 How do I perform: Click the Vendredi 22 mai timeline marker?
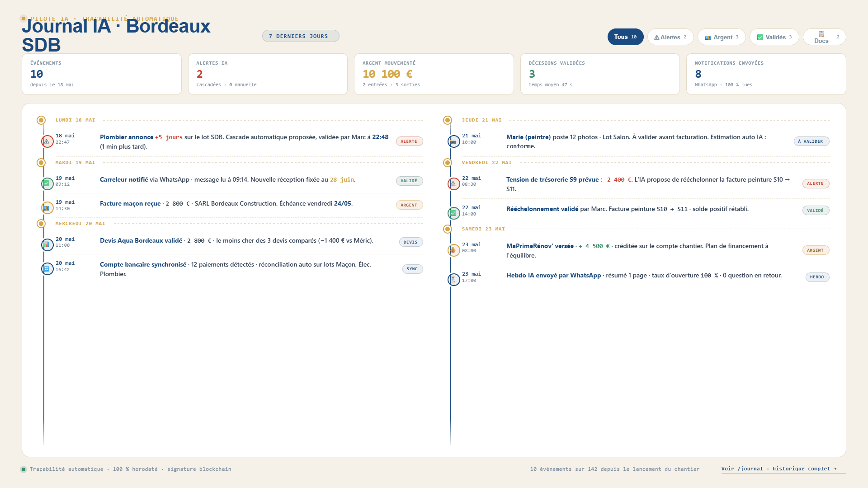pos(448,163)
